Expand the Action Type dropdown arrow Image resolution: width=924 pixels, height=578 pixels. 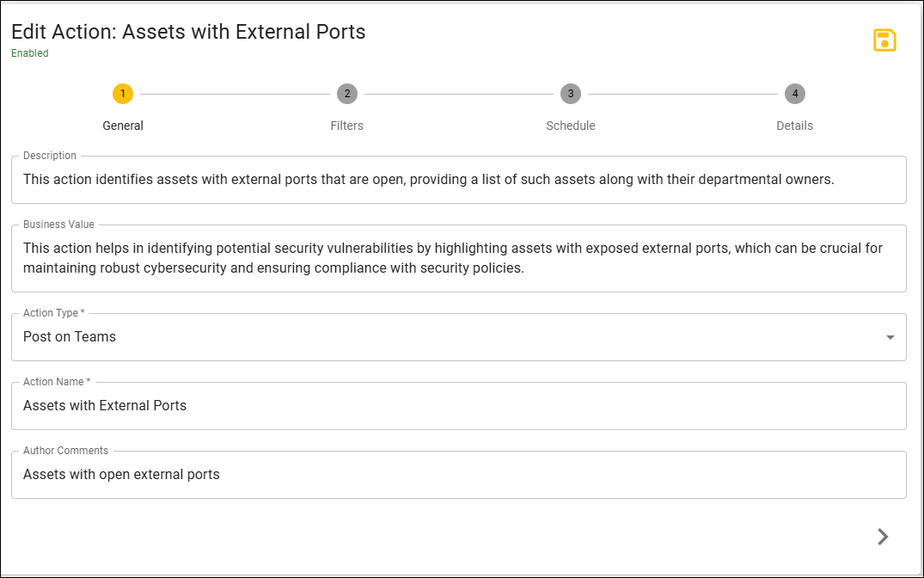point(890,337)
